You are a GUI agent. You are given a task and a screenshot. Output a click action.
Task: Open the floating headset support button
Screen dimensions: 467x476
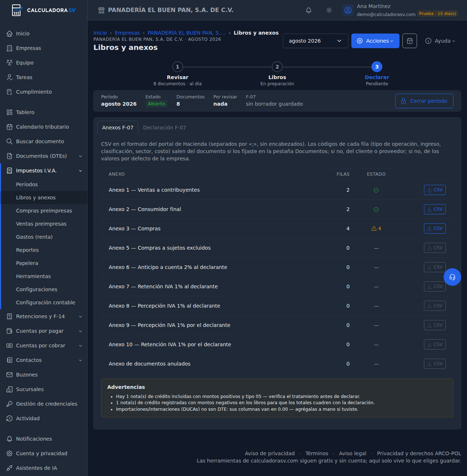[x=452, y=277]
